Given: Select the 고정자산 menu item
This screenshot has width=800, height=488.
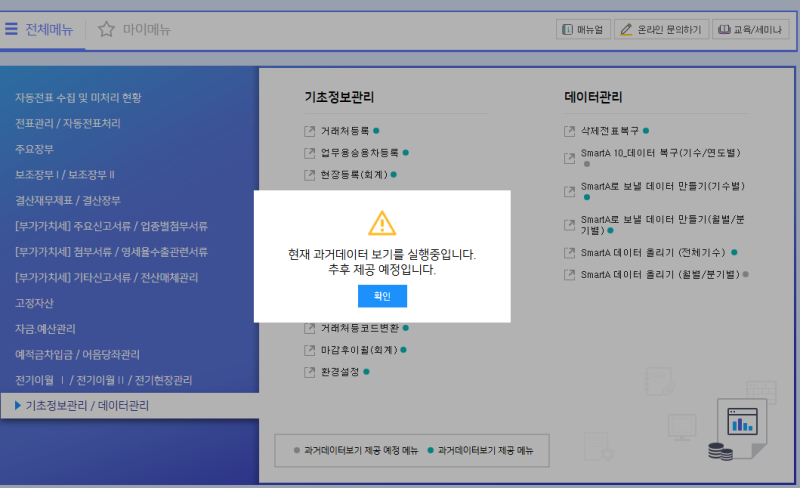Looking at the screenshot, I should pos(34,303).
